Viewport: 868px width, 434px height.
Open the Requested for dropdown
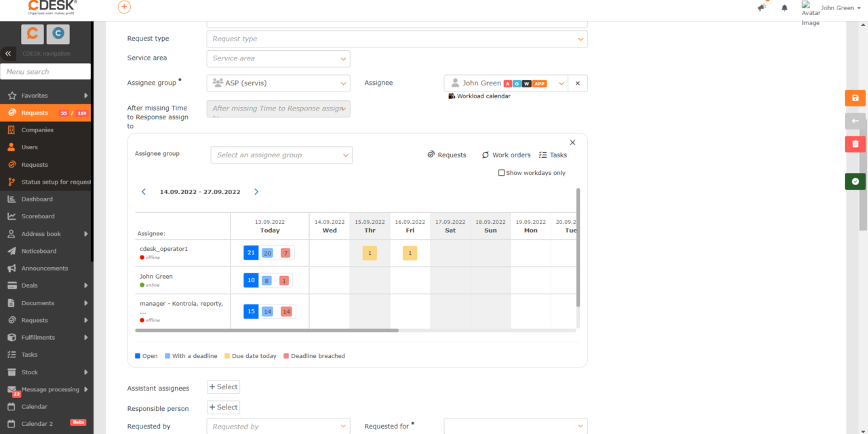click(x=515, y=426)
